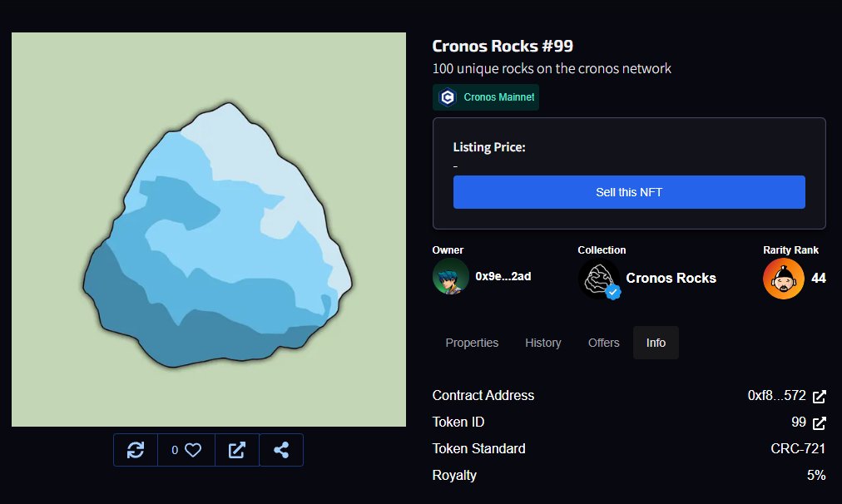Click the Token ID external link icon
Viewport: 842px width, 504px height.
820,422
